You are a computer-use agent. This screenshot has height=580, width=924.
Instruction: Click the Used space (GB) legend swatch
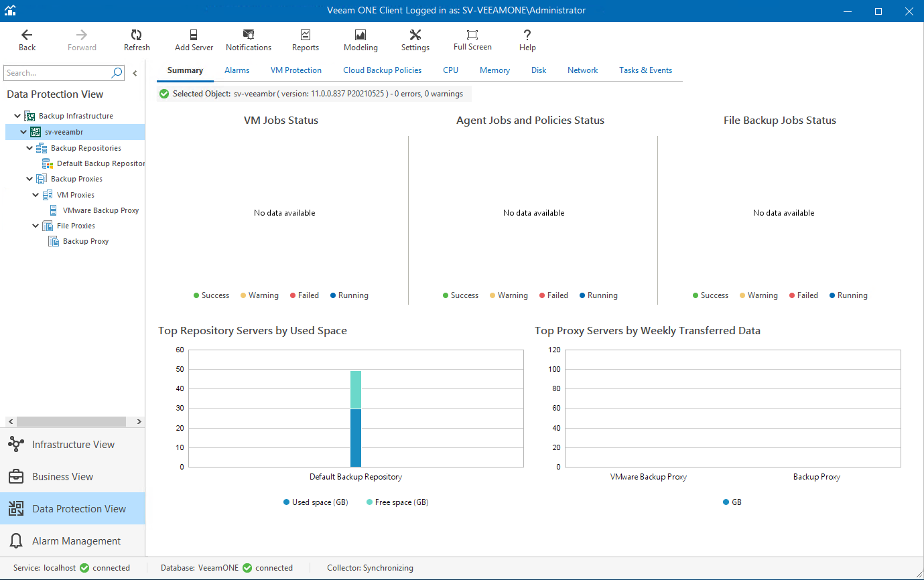click(287, 502)
